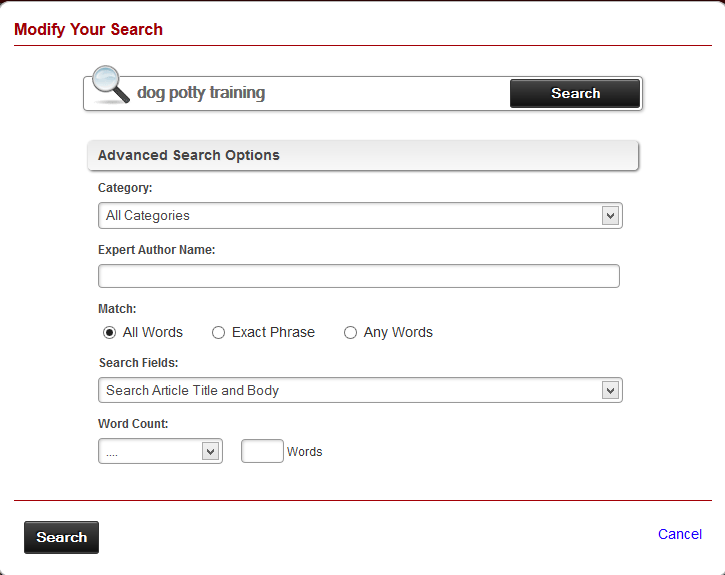
Task: Open the Word Count comparison dropdown
Action: [159, 451]
